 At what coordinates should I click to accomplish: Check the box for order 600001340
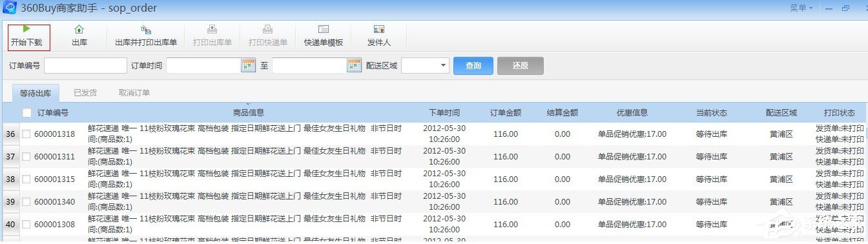click(x=26, y=202)
